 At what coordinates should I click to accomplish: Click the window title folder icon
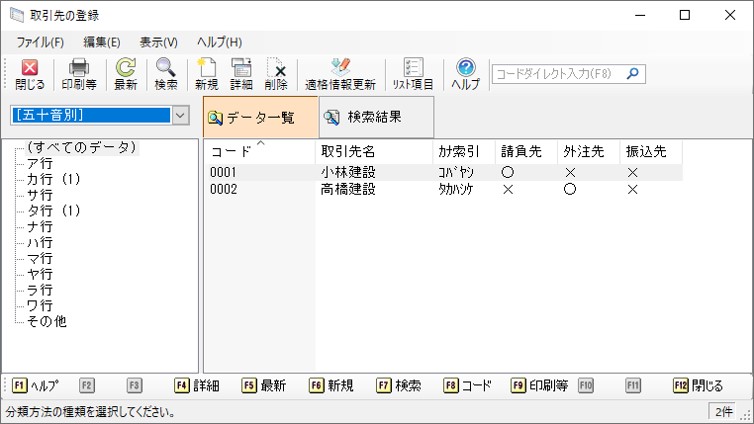point(17,15)
